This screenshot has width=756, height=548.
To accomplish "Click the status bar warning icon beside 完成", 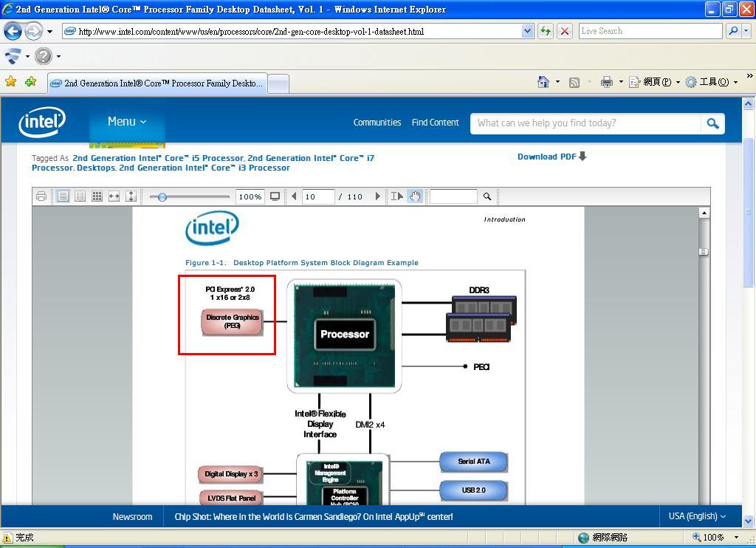I will point(7,538).
